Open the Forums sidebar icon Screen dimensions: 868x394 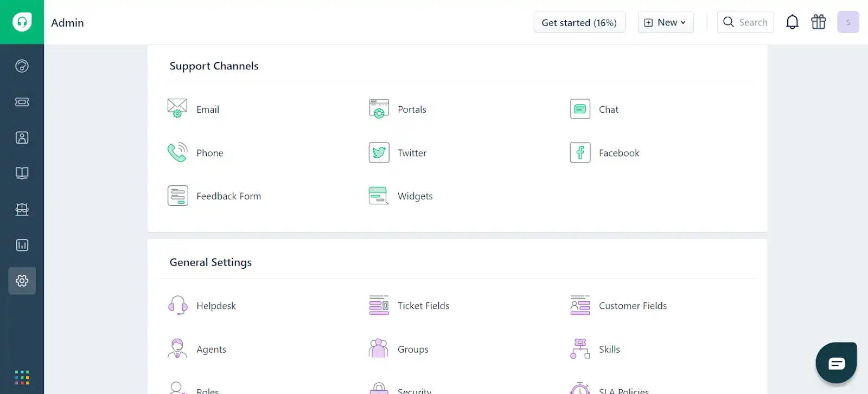tap(22, 209)
